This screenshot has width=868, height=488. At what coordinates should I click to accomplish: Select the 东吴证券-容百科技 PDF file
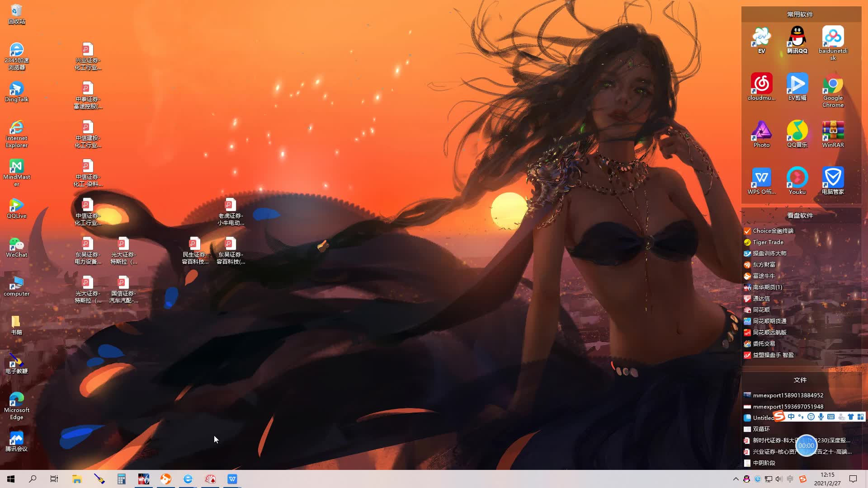pos(231,250)
